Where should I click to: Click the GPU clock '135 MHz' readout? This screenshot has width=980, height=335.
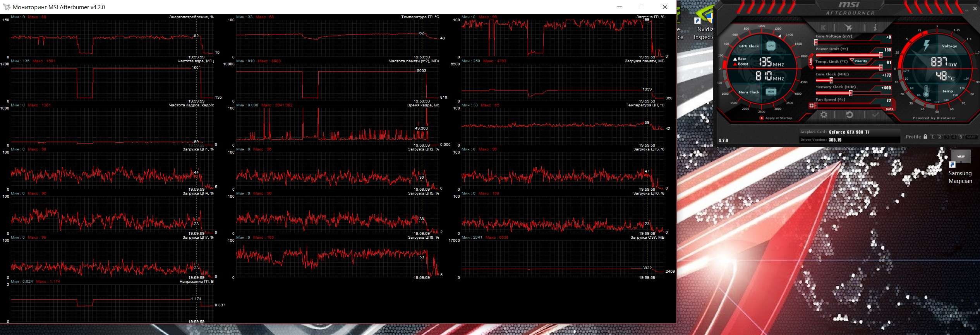(771, 62)
